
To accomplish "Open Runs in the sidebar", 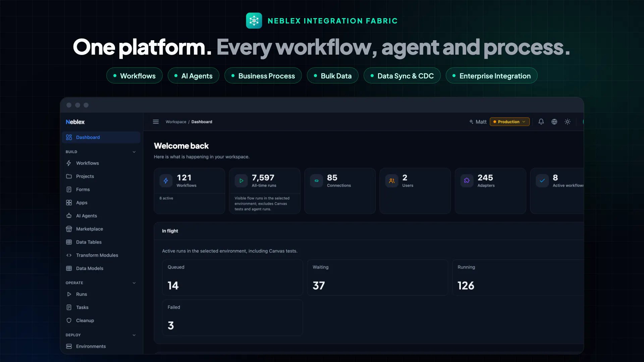I will click(x=101, y=294).
